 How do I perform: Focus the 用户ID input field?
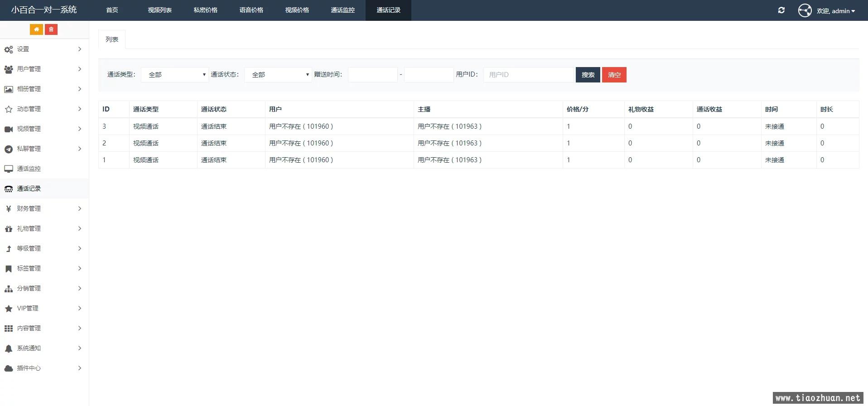[529, 75]
